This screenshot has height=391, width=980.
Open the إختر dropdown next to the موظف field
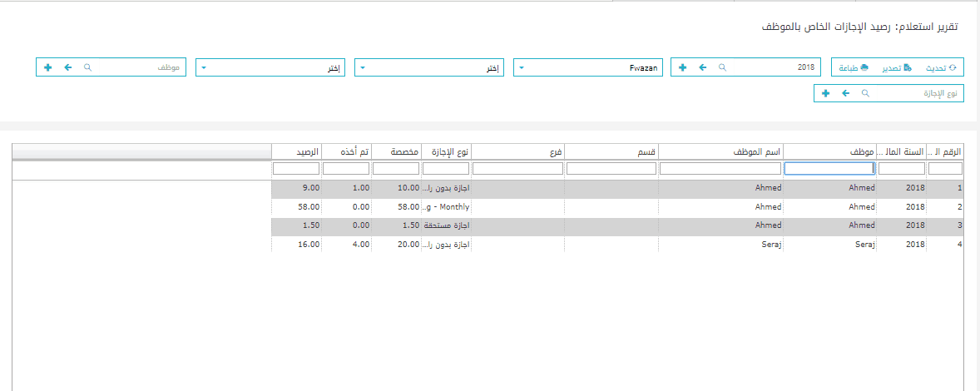tap(270, 67)
